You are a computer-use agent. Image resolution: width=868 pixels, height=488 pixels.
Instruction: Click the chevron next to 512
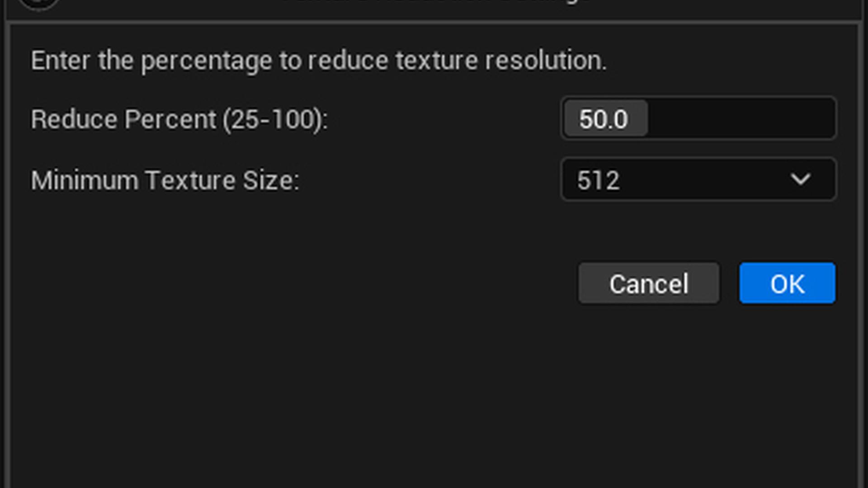802,179
